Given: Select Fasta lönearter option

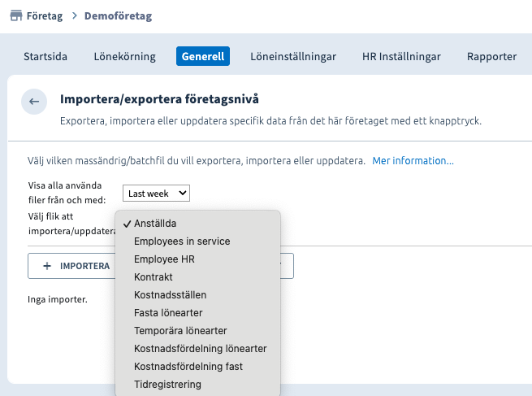Looking at the screenshot, I should click(168, 313).
